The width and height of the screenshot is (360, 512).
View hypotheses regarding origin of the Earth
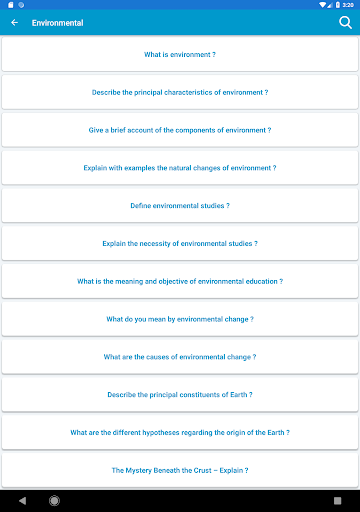180,432
